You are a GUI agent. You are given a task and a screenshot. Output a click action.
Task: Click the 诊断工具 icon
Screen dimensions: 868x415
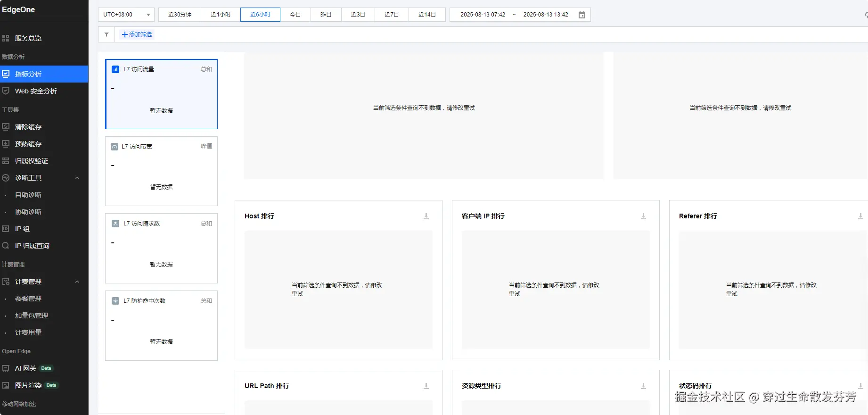tap(6, 178)
